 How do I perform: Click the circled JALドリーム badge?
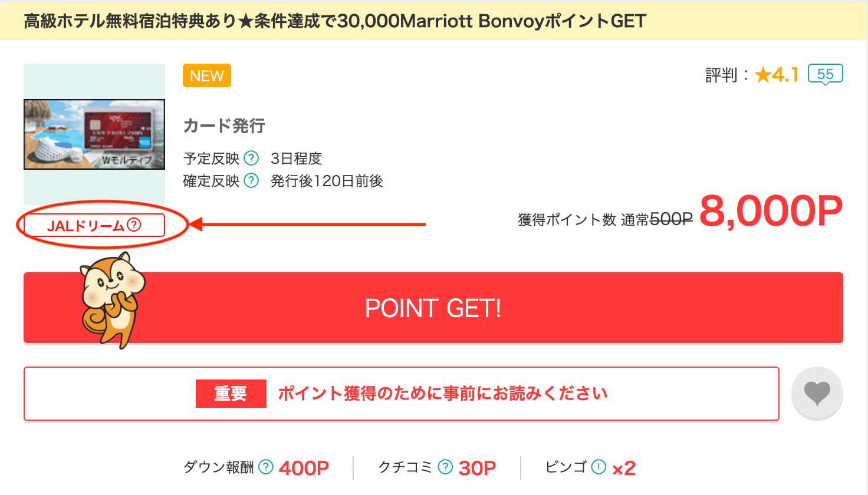coord(94,225)
